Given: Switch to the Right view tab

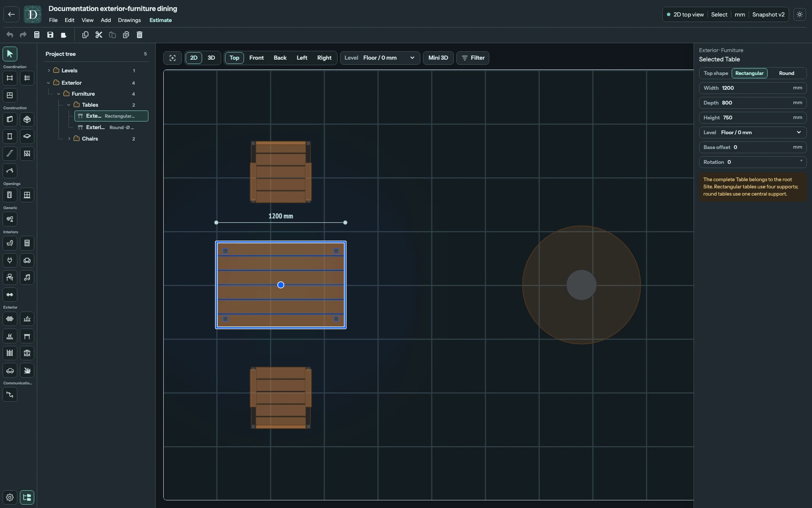Looking at the screenshot, I should point(324,58).
